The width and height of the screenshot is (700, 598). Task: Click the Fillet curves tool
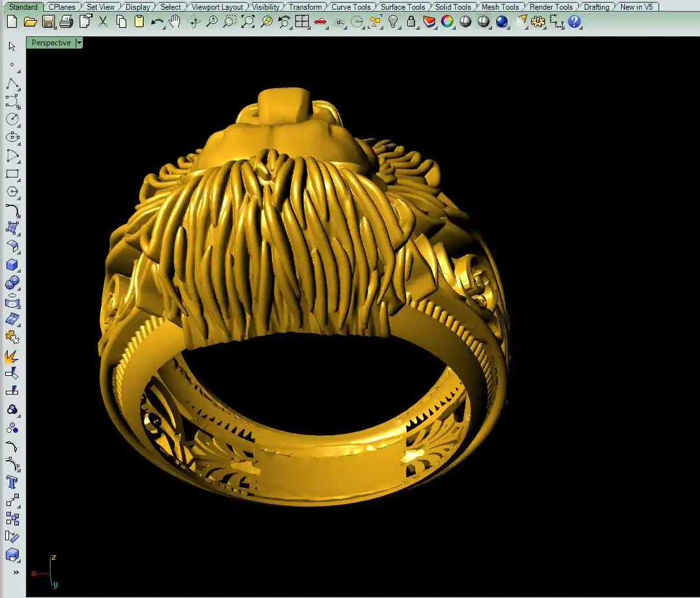click(x=12, y=210)
